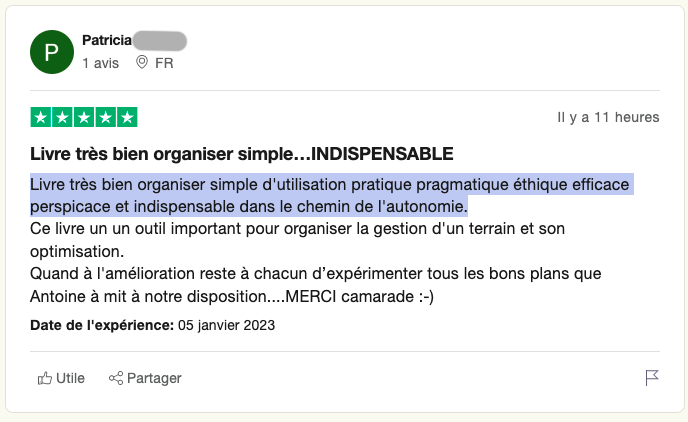688x422 pixels.
Task: Click the share icon beside Partager
Action: (115, 378)
